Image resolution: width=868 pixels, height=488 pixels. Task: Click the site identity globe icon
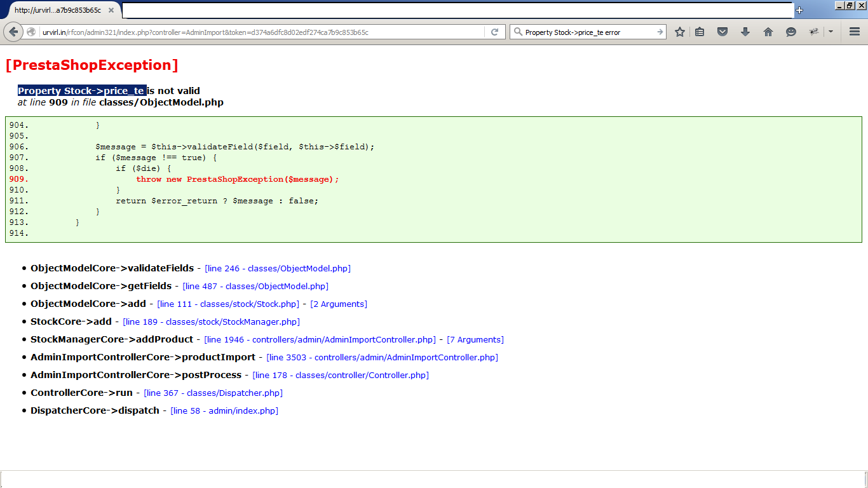(31, 32)
